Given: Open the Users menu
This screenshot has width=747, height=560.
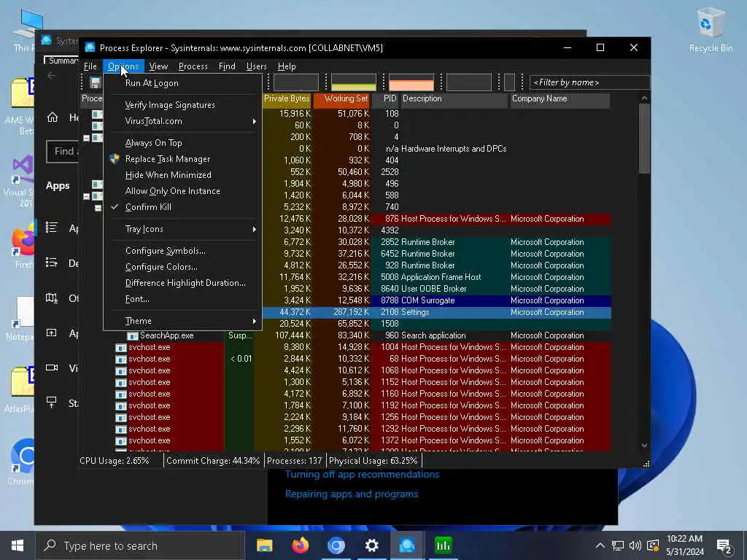Looking at the screenshot, I should coord(256,66).
